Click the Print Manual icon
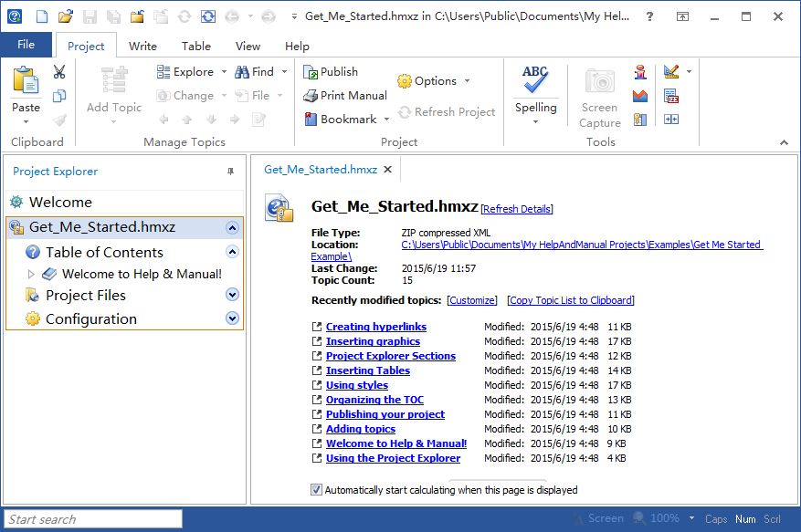 (x=311, y=96)
